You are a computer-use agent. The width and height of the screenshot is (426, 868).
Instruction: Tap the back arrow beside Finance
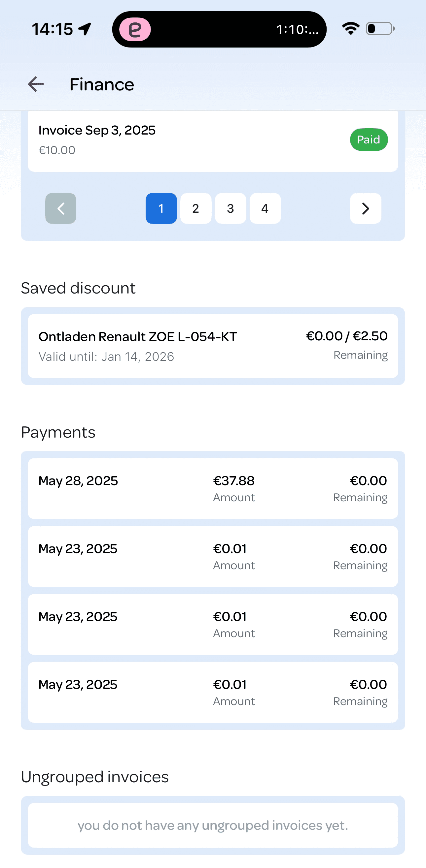pyautogui.click(x=36, y=84)
